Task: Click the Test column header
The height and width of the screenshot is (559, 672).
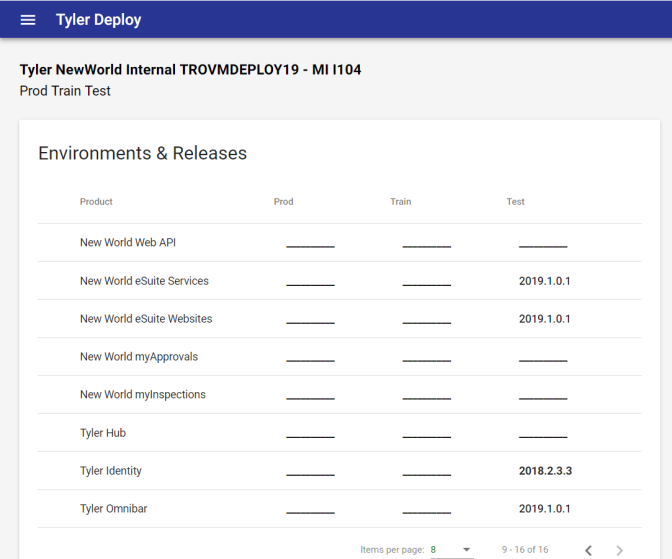Action: [515, 202]
